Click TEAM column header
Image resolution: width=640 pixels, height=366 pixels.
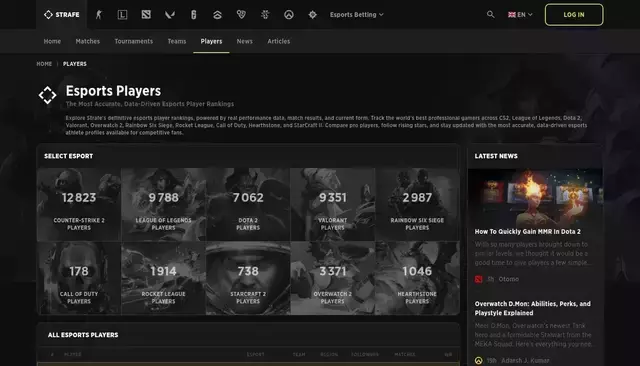(299, 355)
